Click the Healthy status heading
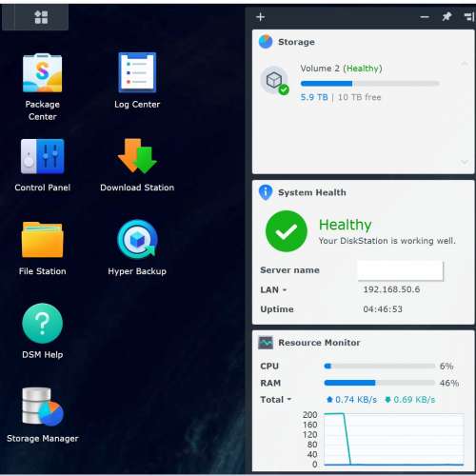The width and height of the screenshot is (476, 476). (x=346, y=225)
